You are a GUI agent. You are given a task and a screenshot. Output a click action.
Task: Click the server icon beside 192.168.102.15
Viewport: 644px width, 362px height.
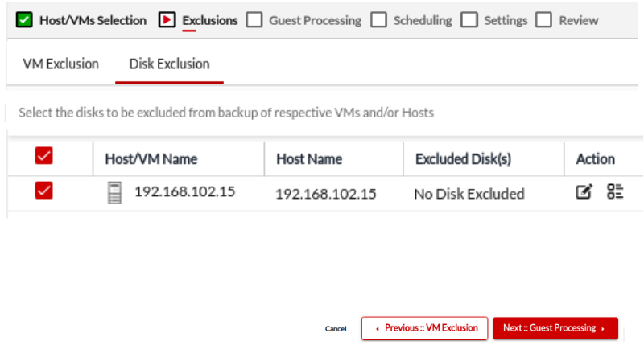click(x=115, y=193)
